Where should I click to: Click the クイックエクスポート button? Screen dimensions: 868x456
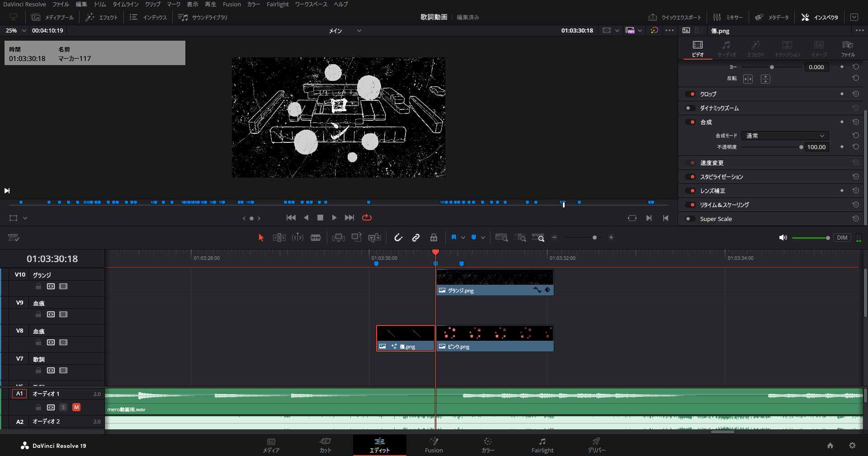[x=675, y=17]
